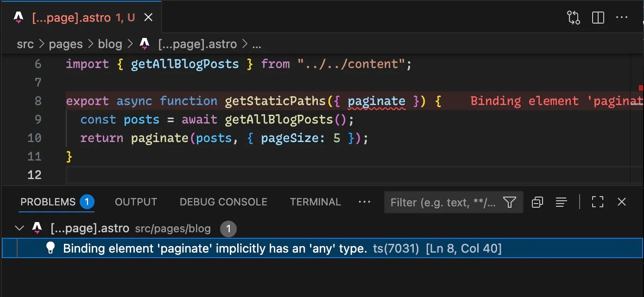
Task: Click the Open Changes compare icon
Action: [x=573, y=17]
